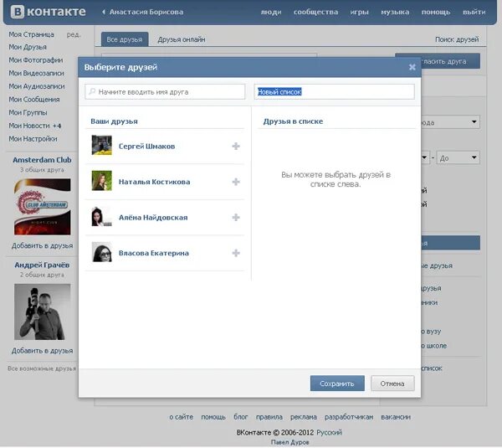The image size is (502, 448).
Task: Add Власова Екатерина with plus icon
Action: click(x=236, y=253)
